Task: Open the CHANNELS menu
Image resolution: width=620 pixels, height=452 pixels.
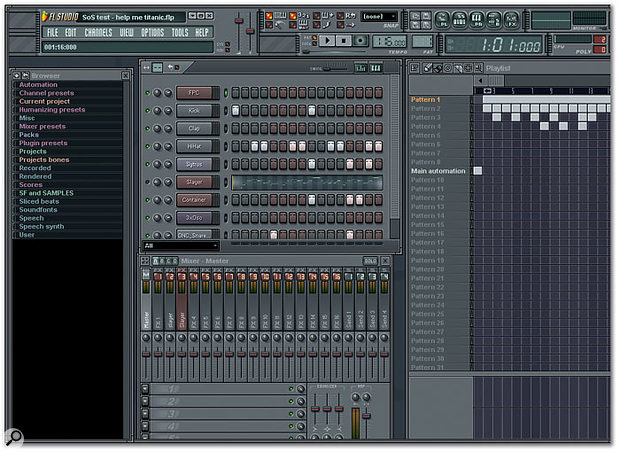Action: (x=98, y=32)
